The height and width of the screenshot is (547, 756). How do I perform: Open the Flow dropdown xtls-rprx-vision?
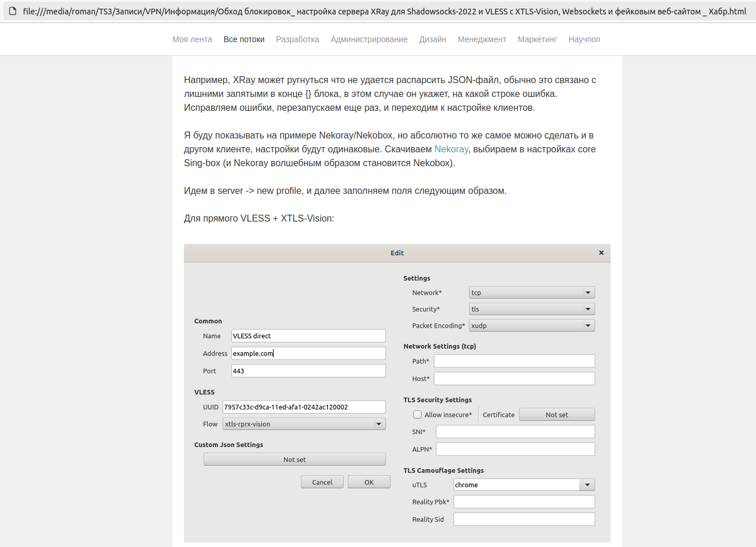pos(304,424)
